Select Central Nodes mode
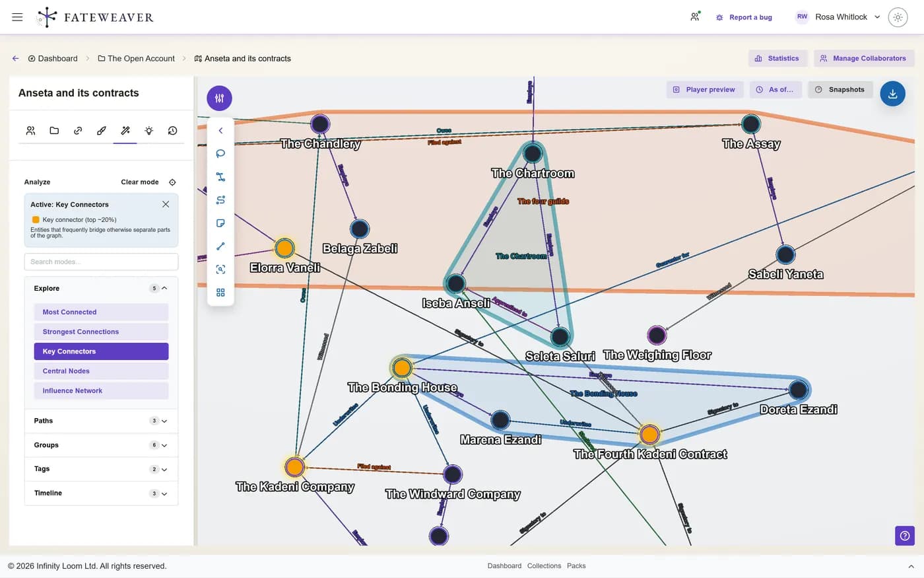 coord(101,371)
